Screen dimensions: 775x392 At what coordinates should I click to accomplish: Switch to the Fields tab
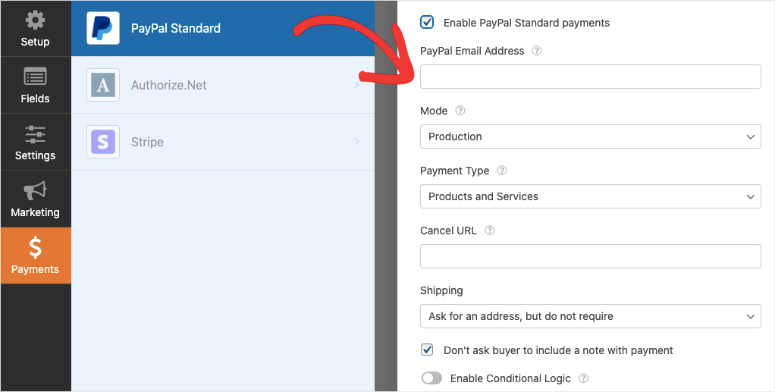click(35, 85)
